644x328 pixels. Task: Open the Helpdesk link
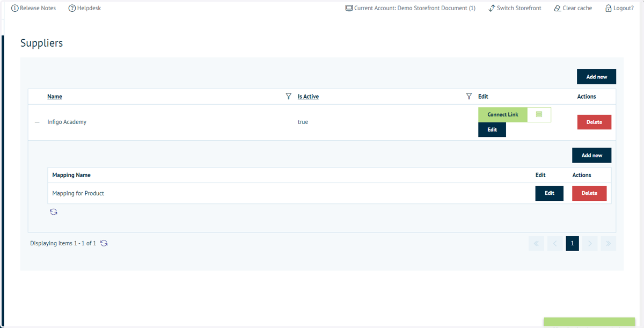coord(85,8)
